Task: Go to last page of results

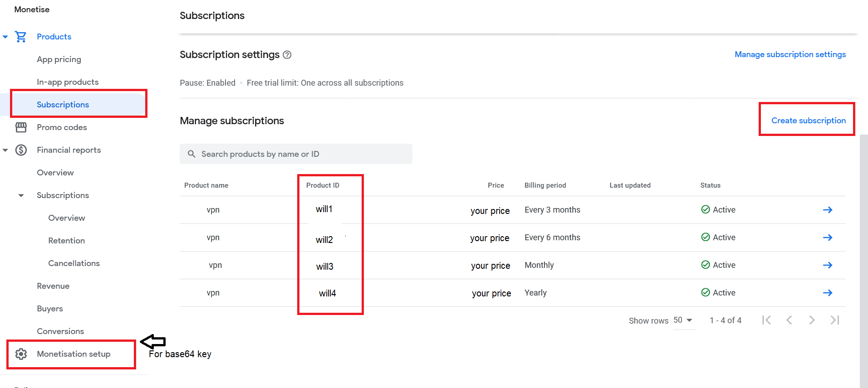Action: tap(835, 320)
